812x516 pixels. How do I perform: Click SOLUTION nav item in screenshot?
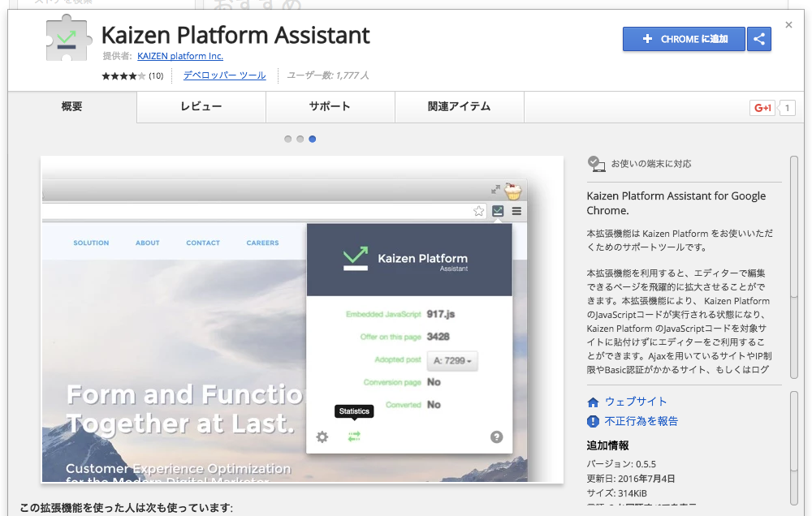point(91,243)
